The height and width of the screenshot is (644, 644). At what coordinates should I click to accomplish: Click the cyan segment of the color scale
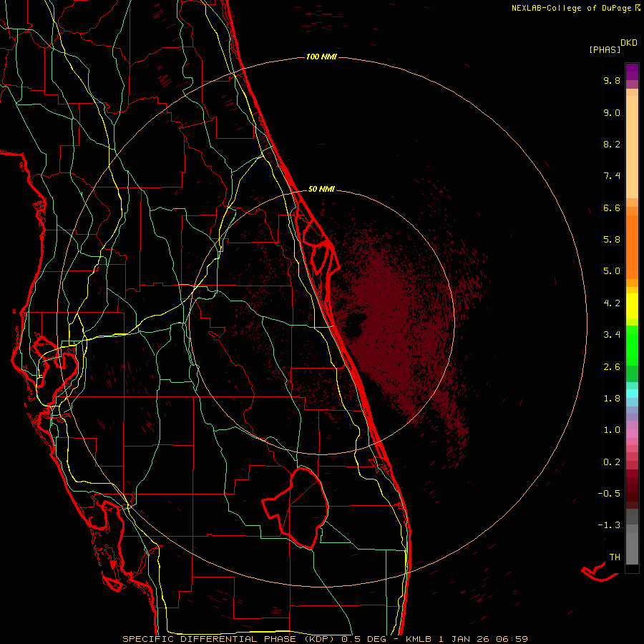coord(632,394)
